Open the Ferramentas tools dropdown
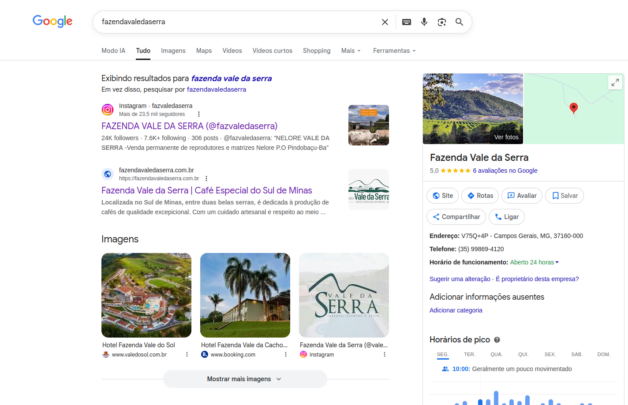Image resolution: width=628 pixels, height=405 pixels. click(x=394, y=50)
